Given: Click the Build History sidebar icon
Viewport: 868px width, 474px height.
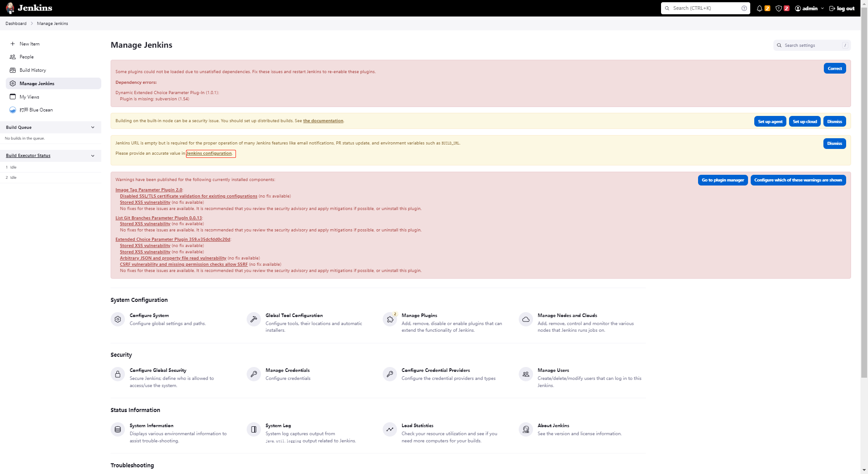Looking at the screenshot, I should (12, 70).
